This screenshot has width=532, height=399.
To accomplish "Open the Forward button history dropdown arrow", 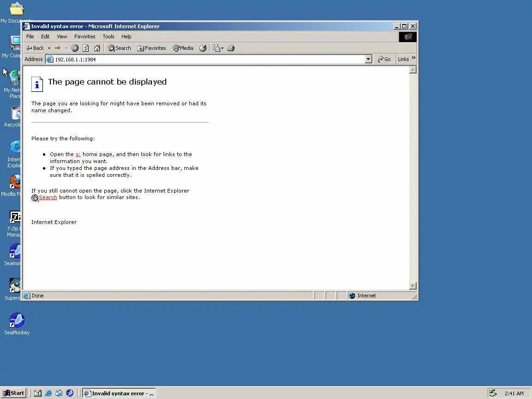I will tap(66, 48).
